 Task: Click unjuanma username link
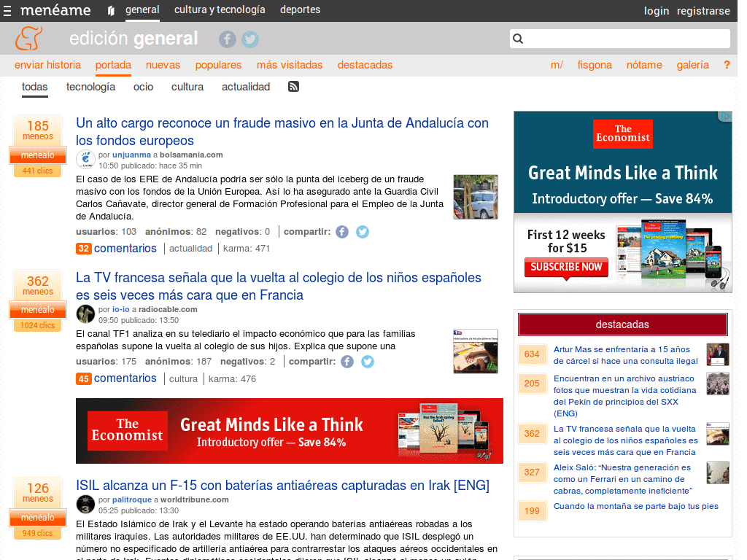pos(131,155)
